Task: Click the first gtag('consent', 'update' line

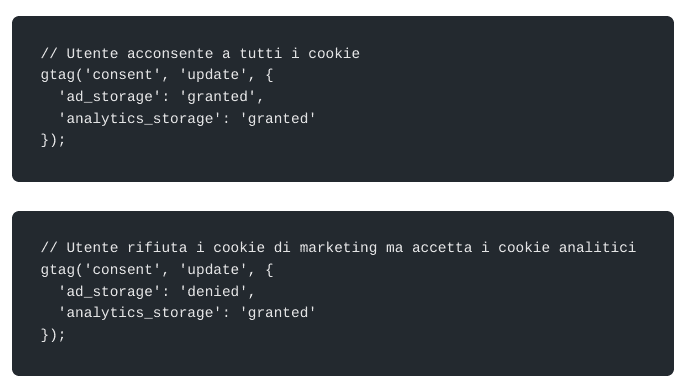Action: pyautogui.click(x=157, y=75)
